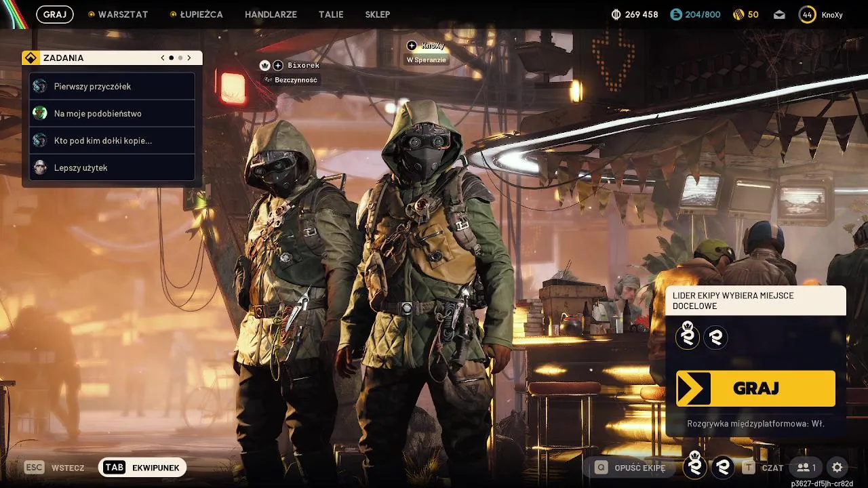Click the plus icon beside KnoXy nameplate
The image size is (868, 488).
tap(412, 45)
